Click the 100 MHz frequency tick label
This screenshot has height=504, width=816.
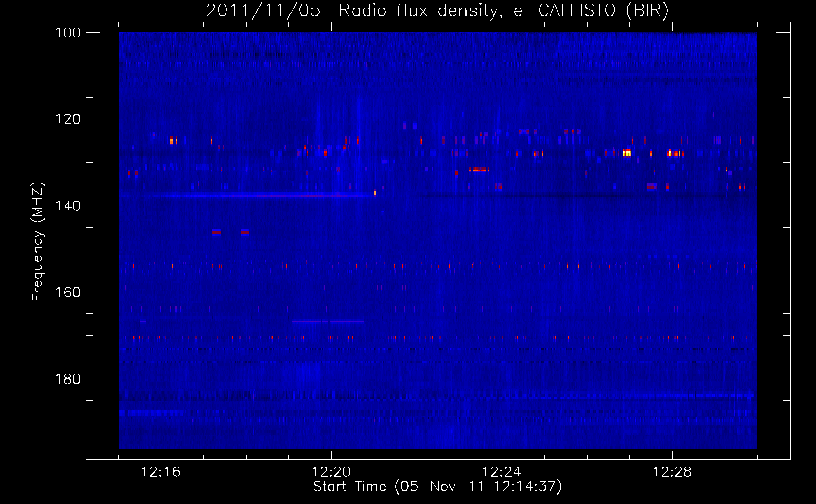(68, 33)
